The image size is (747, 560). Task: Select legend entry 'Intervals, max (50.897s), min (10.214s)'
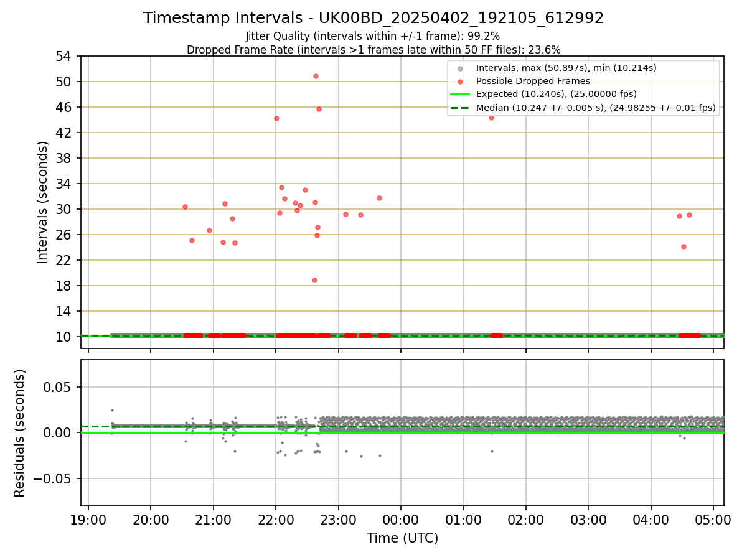(x=566, y=68)
